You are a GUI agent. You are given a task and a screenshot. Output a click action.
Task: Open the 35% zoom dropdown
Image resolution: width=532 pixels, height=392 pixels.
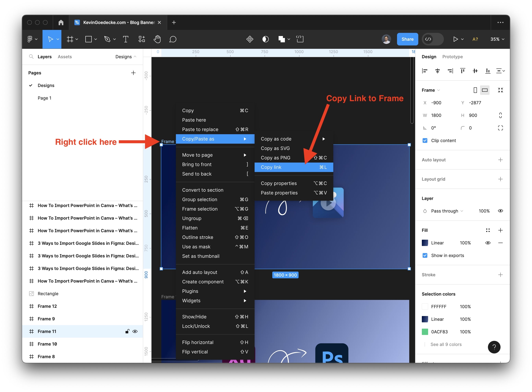(497, 39)
